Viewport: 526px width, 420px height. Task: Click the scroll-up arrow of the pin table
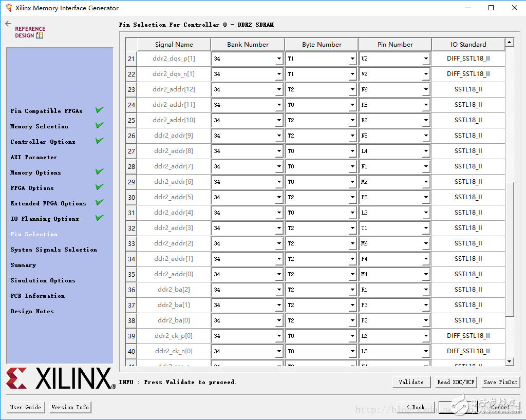click(509, 43)
